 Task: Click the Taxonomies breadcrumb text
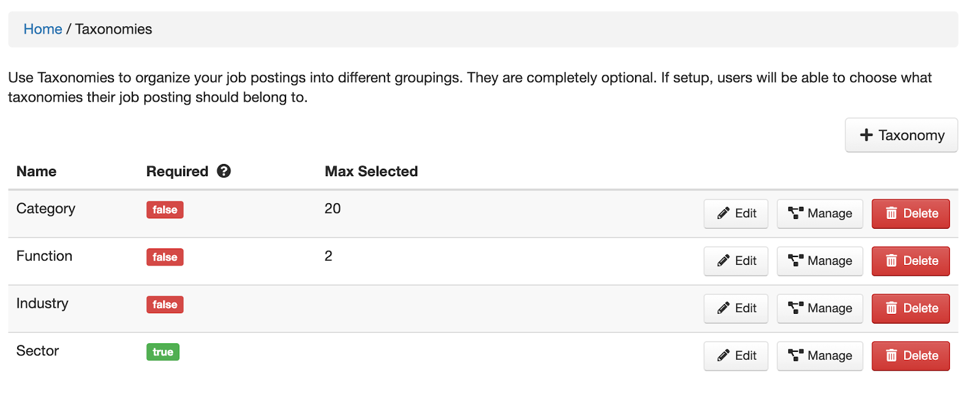113,29
